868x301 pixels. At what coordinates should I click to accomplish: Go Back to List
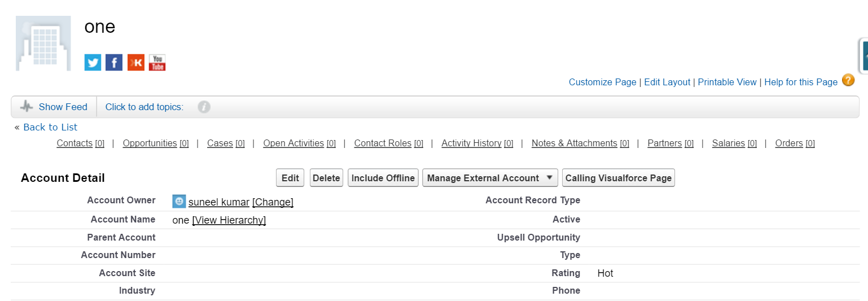pyautogui.click(x=50, y=127)
